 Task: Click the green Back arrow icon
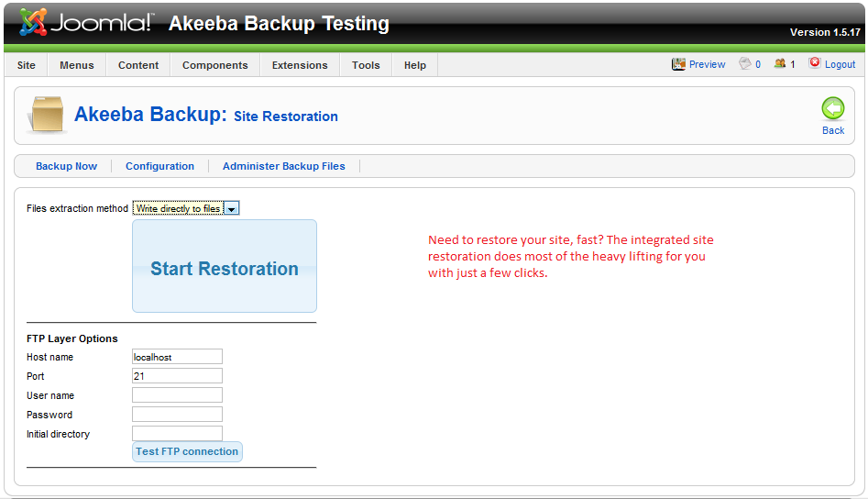click(832, 109)
